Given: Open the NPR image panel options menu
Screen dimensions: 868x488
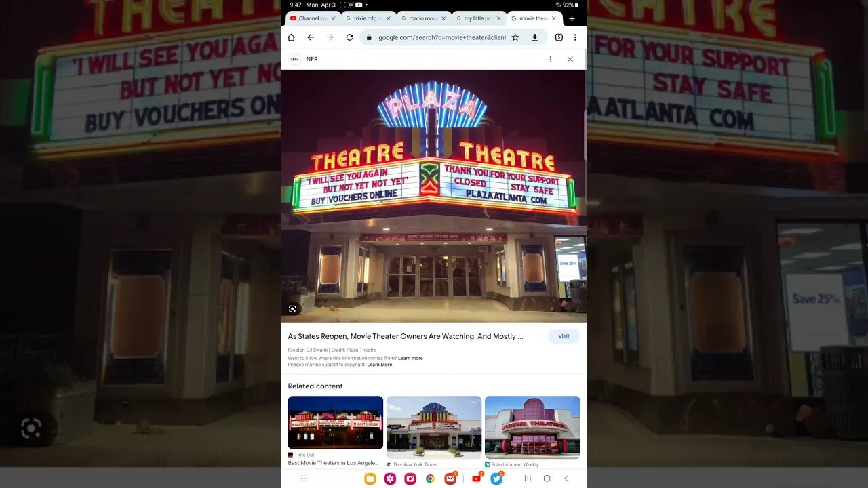Looking at the screenshot, I should pos(551,59).
